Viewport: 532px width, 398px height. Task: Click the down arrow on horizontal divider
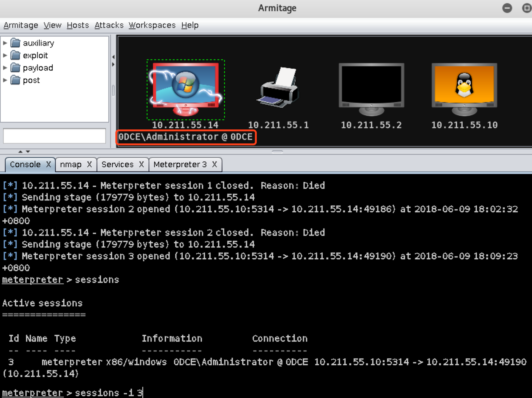(x=28, y=151)
